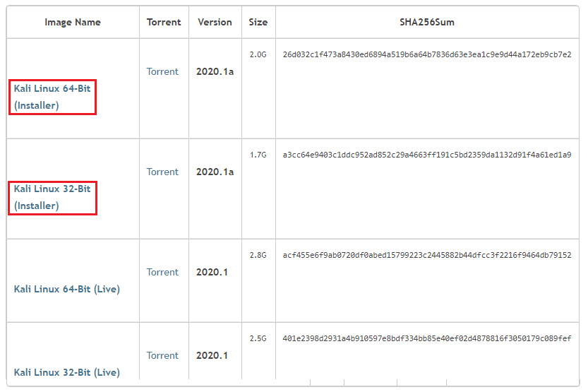
Task: Select SHA256 hash starting with 401e2398
Action: click(426, 338)
